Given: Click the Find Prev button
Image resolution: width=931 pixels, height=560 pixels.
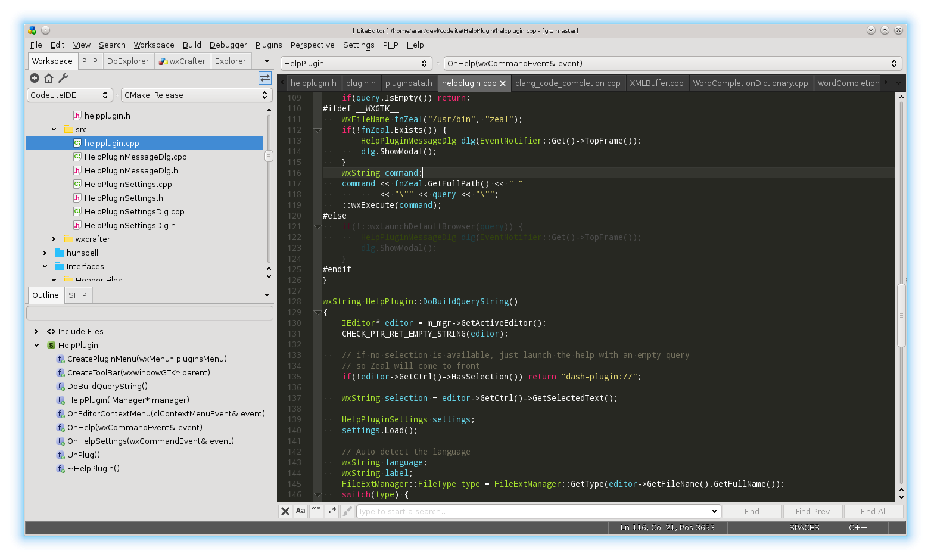Looking at the screenshot, I should pyautogui.click(x=812, y=511).
